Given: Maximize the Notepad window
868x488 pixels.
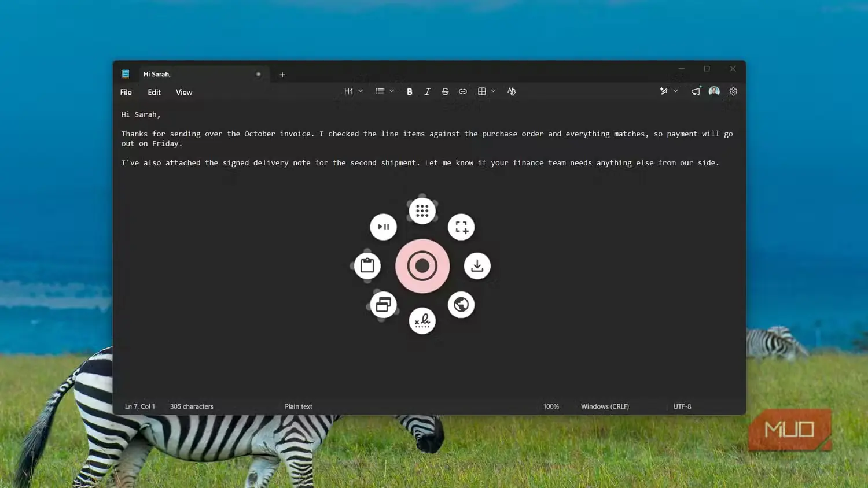Looking at the screenshot, I should (x=707, y=69).
